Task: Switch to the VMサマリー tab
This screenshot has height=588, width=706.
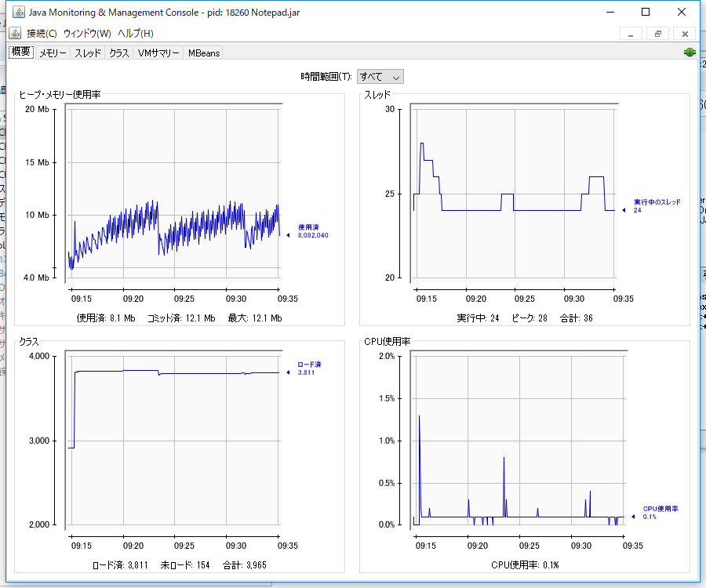Action: click(158, 53)
